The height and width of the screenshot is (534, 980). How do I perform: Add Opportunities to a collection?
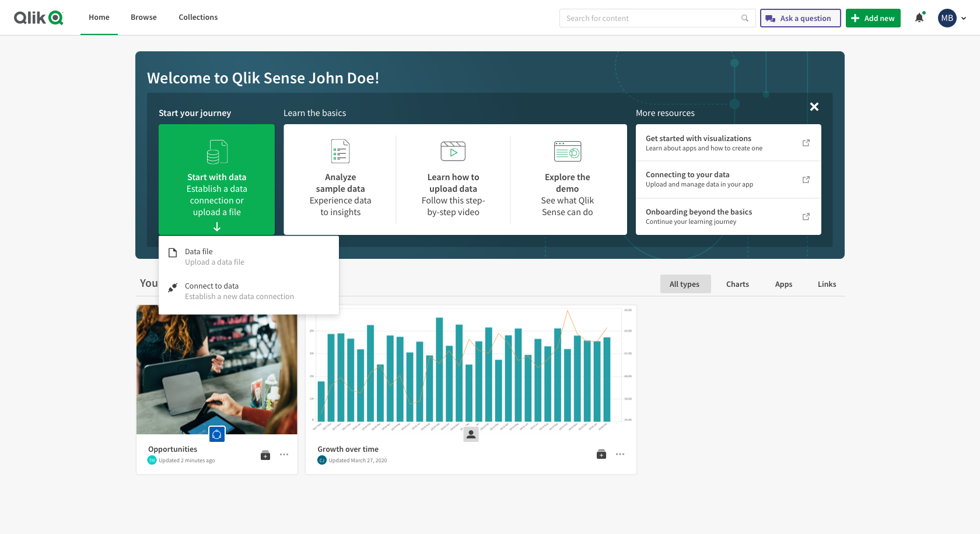[x=265, y=455]
